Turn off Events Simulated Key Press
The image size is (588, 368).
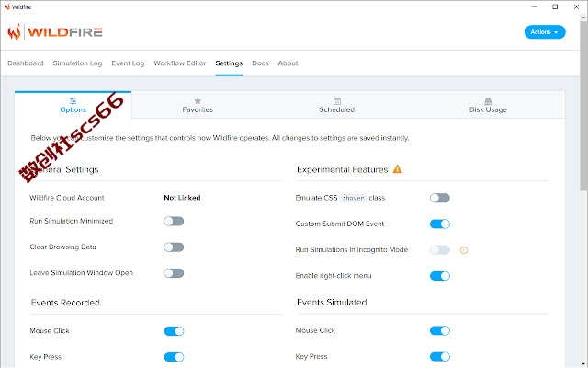click(439, 356)
